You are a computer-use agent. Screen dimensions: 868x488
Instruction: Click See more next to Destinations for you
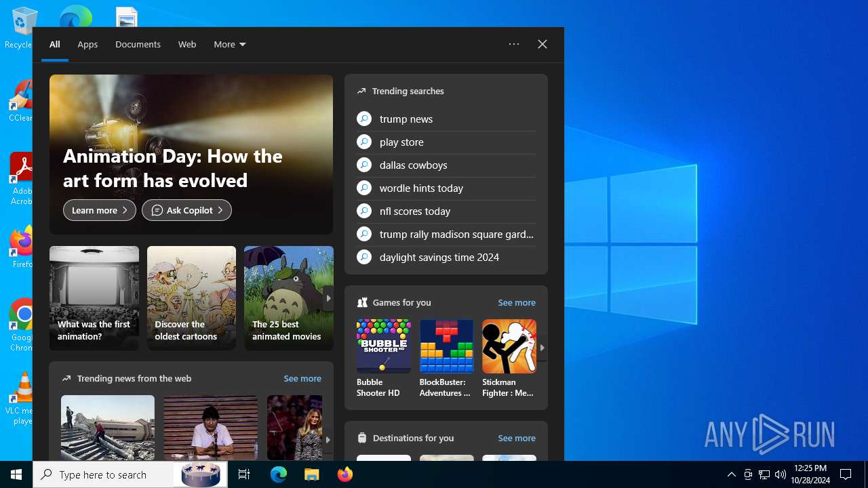coord(517,438)
